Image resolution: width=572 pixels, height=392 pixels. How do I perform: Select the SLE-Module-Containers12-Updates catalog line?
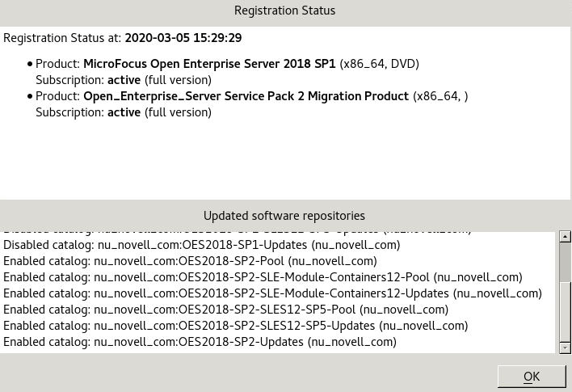click(272, 293)
